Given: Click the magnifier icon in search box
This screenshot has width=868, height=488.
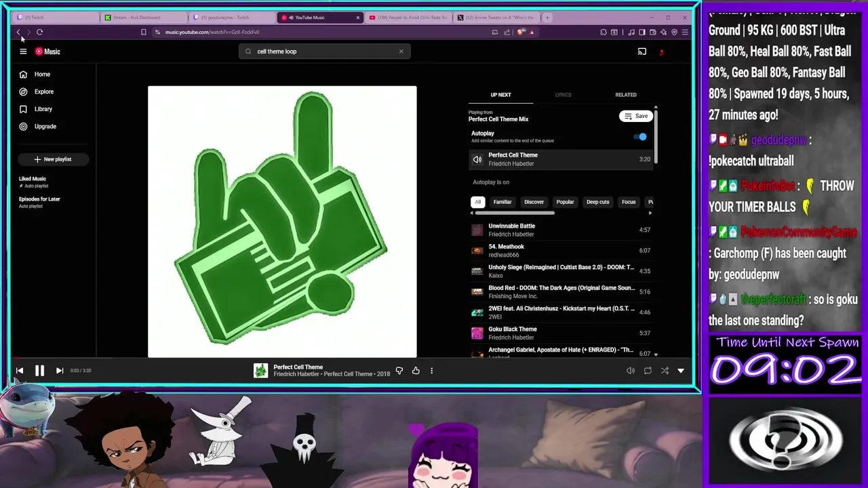Looking at the screenshot, I should pyautogui.click(x=248, y=52).
